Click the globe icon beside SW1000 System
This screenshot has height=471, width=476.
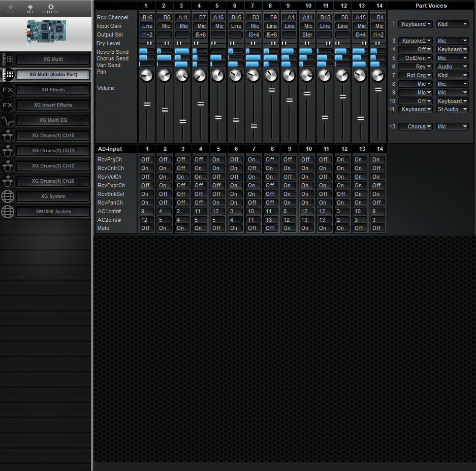pyautogui.click(x=8, y=212)
